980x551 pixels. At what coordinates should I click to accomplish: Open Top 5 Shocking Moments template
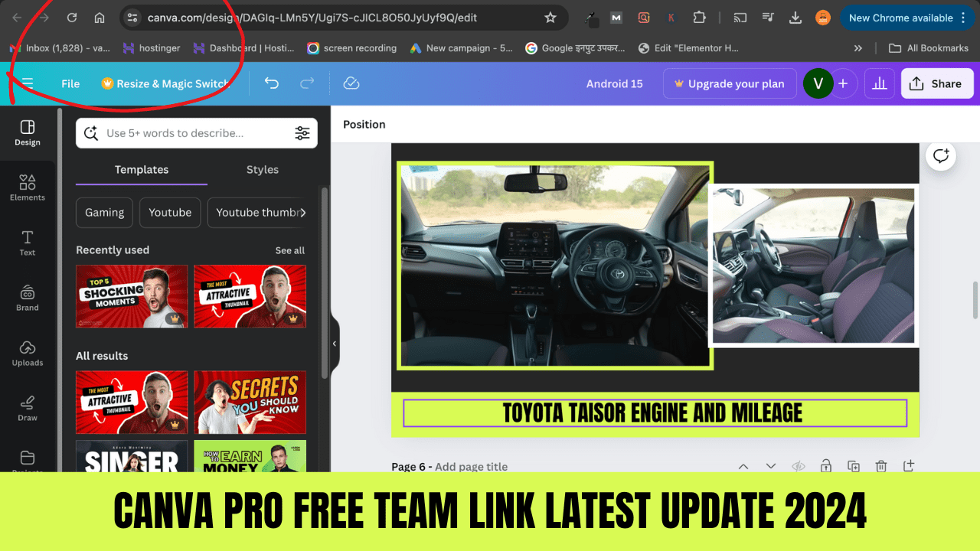pos(132,296)
